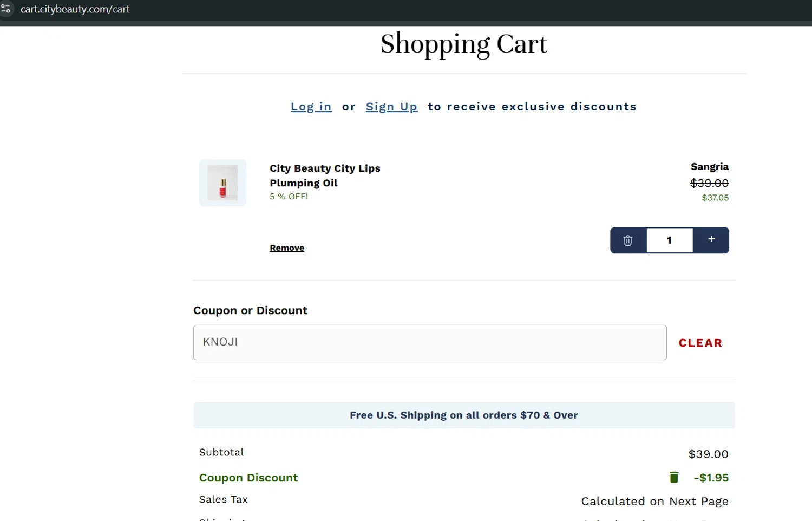This screenshot has width=812, height=521.
Task: Click the Free U.S. Shipping banner
Action: coord(464,415)
